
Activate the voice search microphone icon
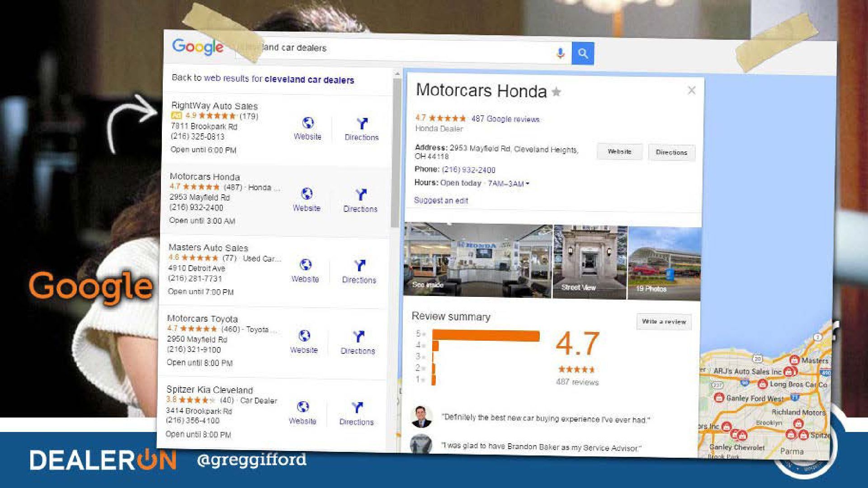click(x=561, y=53)
